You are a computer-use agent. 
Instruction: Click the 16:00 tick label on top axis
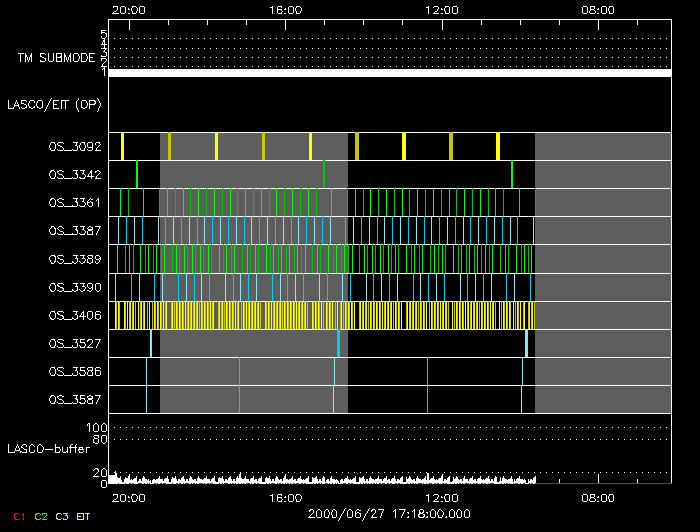(285, 9)
